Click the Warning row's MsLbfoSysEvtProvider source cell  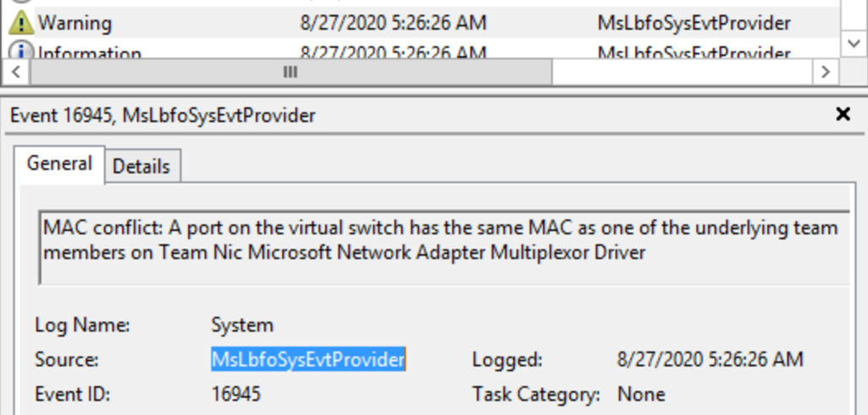(x=693, y=23)
